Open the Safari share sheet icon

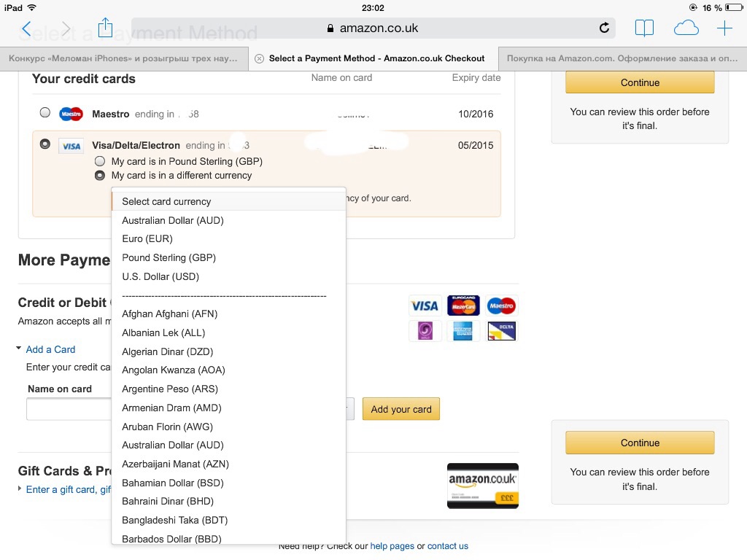click(x=105, y=28)
